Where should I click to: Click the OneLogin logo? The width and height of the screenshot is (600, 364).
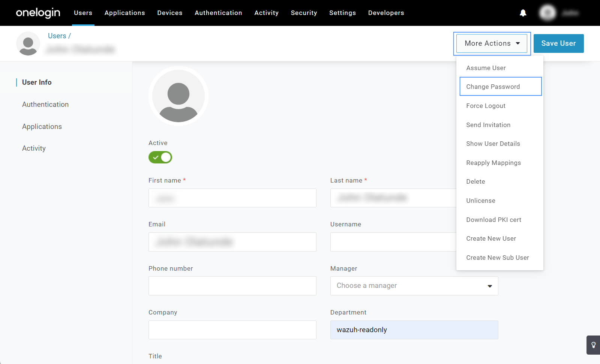38,13
